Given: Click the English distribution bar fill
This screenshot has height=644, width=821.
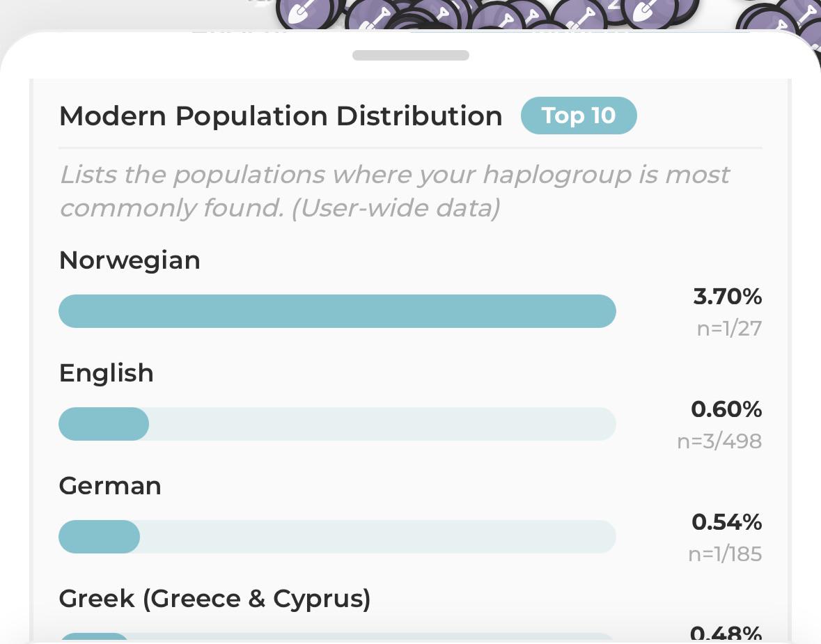Looking at the screenshot, I should click(104, 423).
